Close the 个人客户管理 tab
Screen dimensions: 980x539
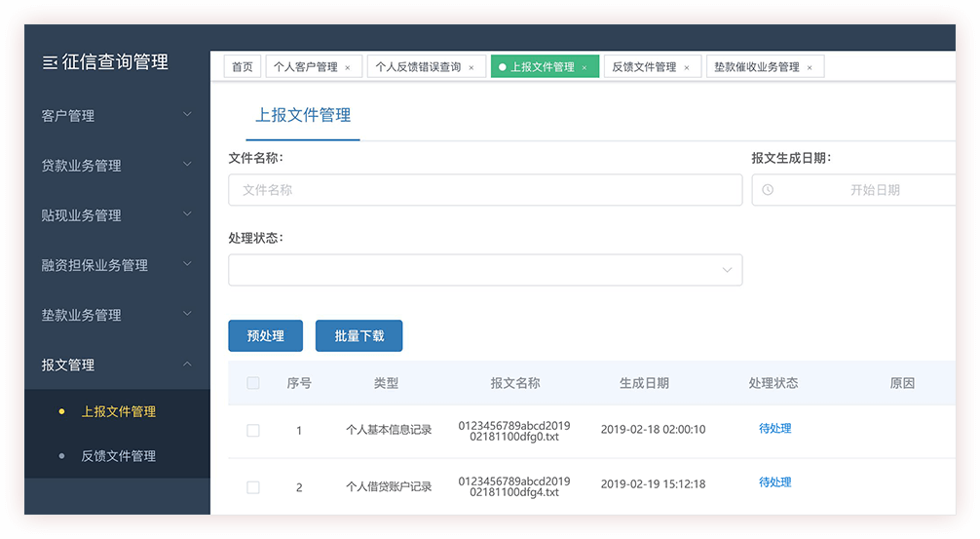coord(348,68)
